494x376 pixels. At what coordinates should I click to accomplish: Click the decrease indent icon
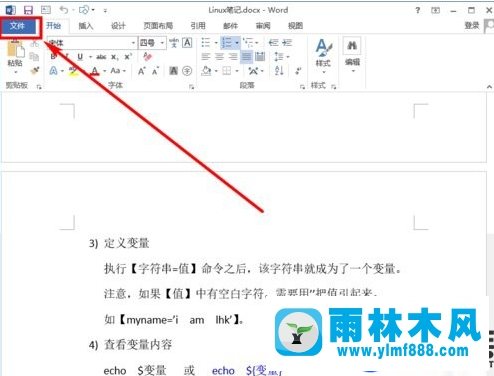273,43
